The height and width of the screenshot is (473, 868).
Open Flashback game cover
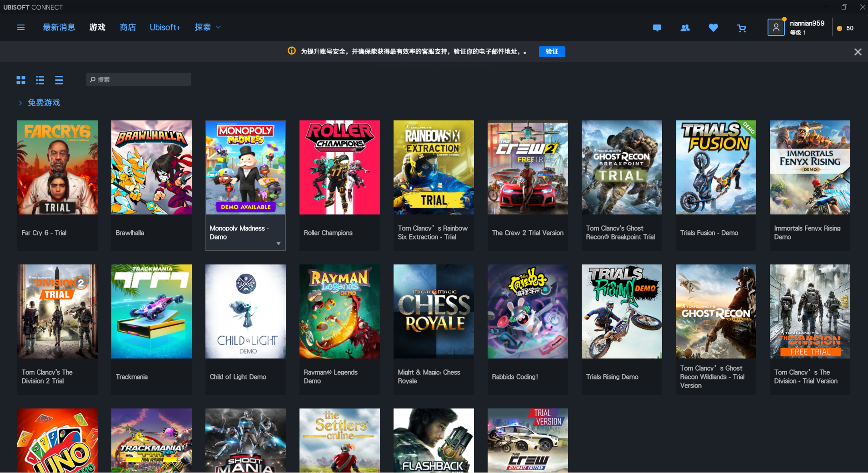pos(434,440)
